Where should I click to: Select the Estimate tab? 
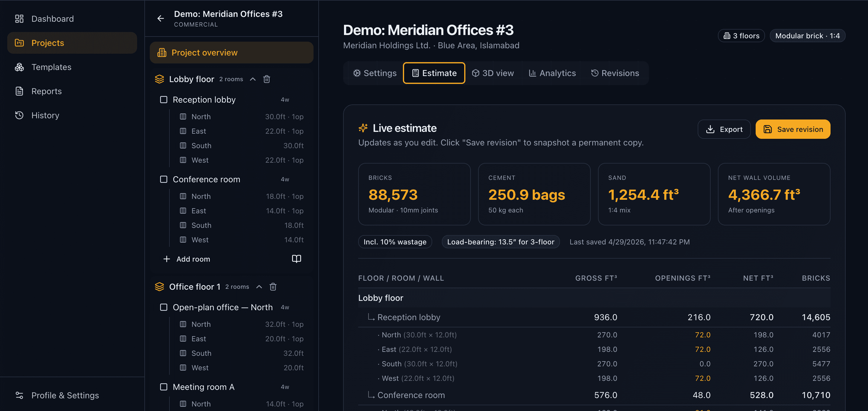(434, 73)
